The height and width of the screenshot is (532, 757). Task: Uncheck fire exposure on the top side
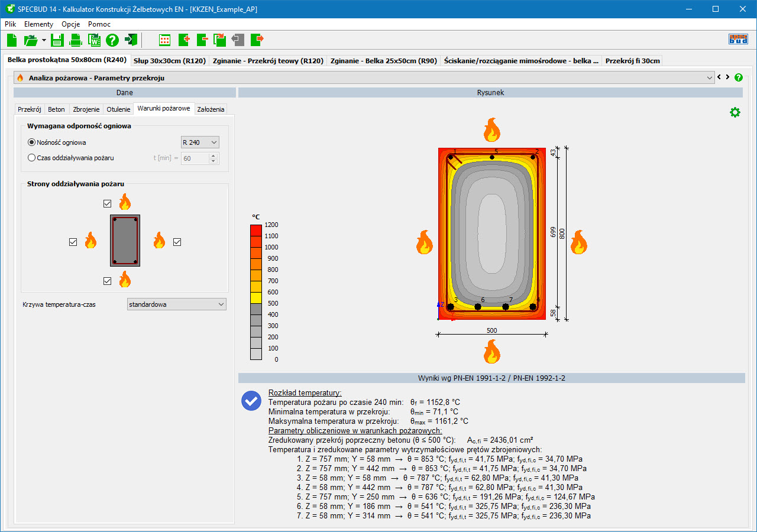click(x=107, y=203)
